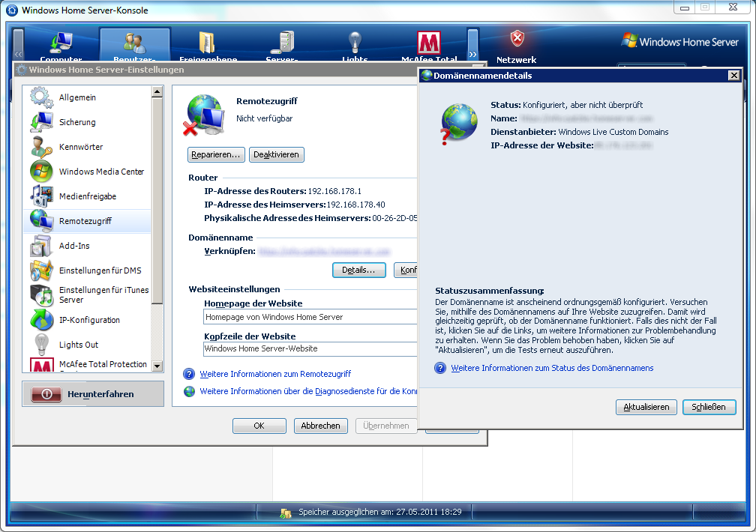Click 'Speicher ausgeglichen am: 27.05.2011 18:29' status

380,513
